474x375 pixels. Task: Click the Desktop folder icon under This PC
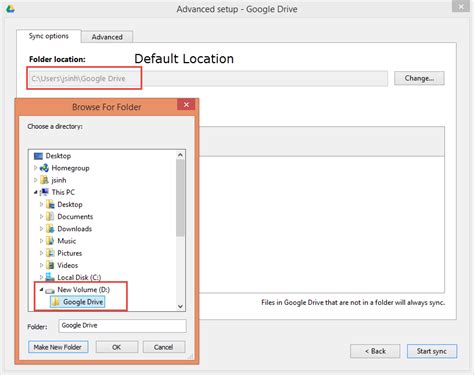(x=50, y=204)
